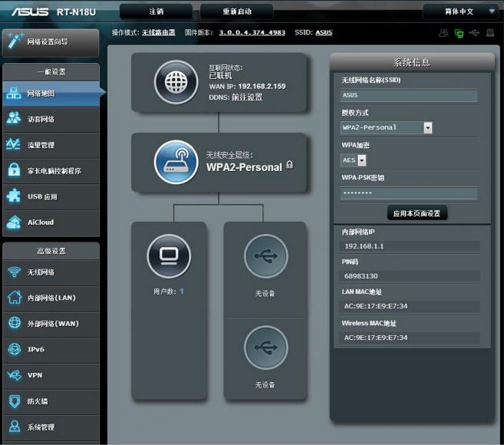This screenshot has height=445, width=504.
Task: Click the upper USB device icon
Action: (x=266, y=256)
